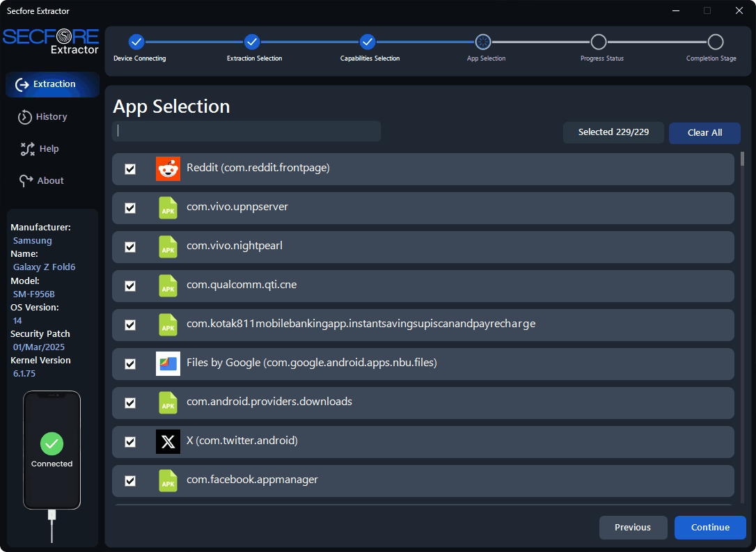756x552 pixels.
Task: Click the X (Twitter) app icon
Action: [168, 441]
